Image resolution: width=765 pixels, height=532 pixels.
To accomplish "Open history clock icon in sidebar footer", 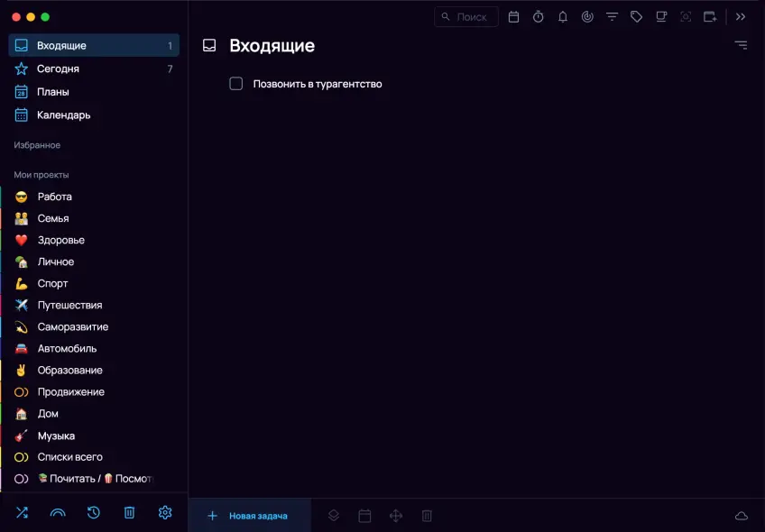I will (x=93, y=512).
